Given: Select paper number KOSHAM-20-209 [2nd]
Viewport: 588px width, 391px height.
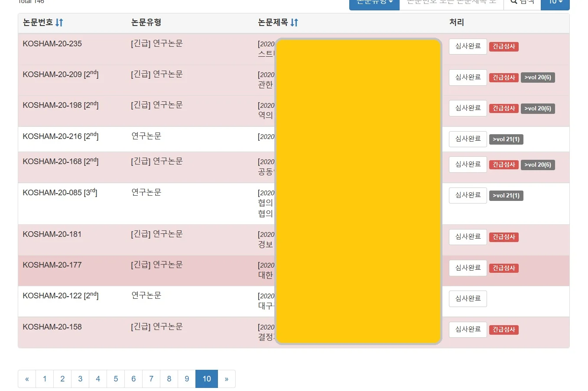Looking at the screenshot, I should click(x=61, y=74).
